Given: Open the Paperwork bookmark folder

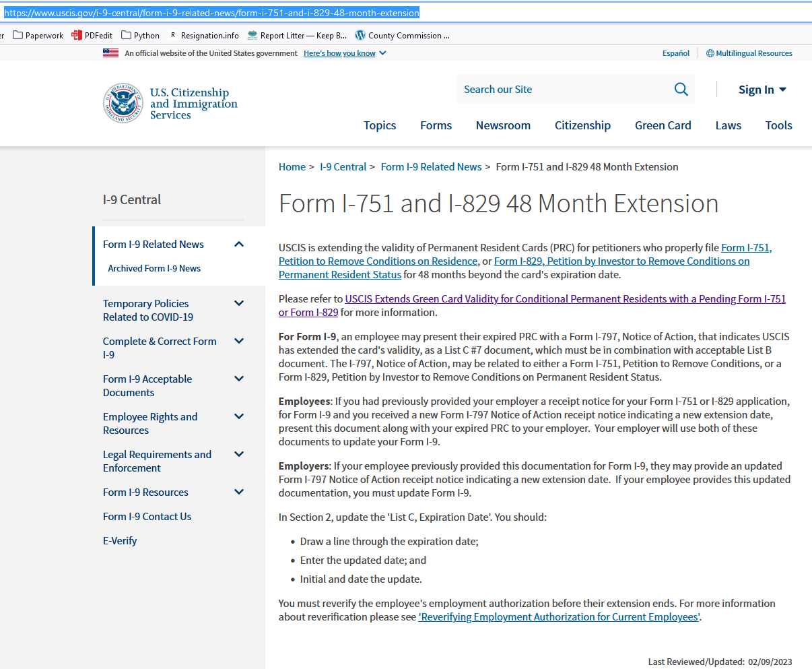Looking at the screenshot, I should [38, 35].
